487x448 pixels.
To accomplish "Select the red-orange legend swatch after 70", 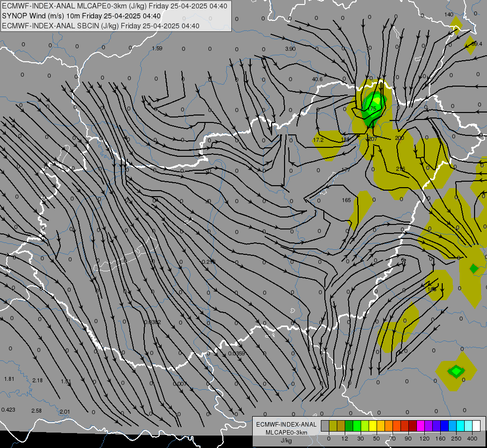I will pyautogui.click(x=396, y=426).
